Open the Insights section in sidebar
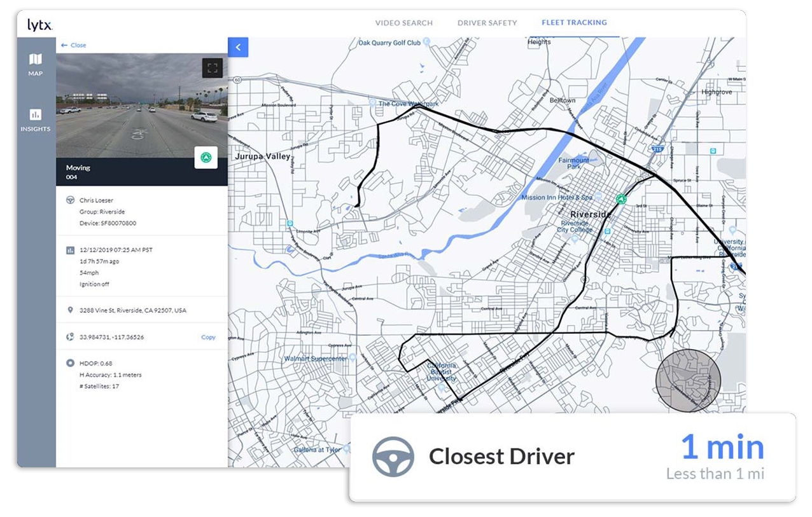The height and width of the screenshot is (517, 812). pyautogui.click(x=36, y=120)
